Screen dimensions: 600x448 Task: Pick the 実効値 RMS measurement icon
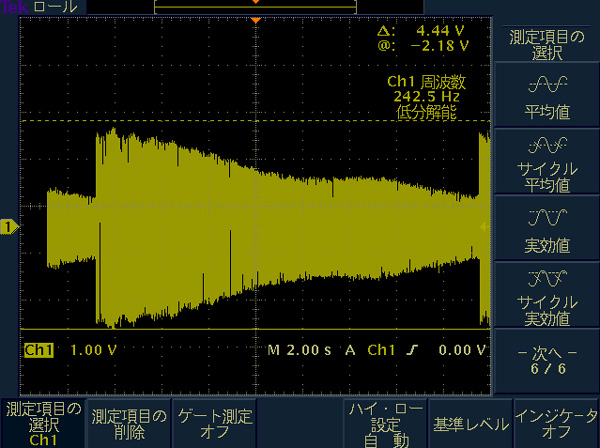pyautogui.click(x=546, y=218)
